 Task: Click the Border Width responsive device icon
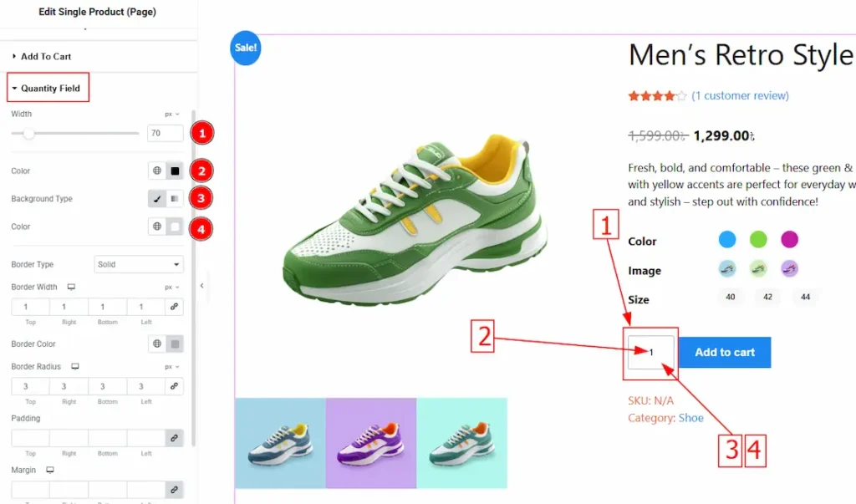71,288
